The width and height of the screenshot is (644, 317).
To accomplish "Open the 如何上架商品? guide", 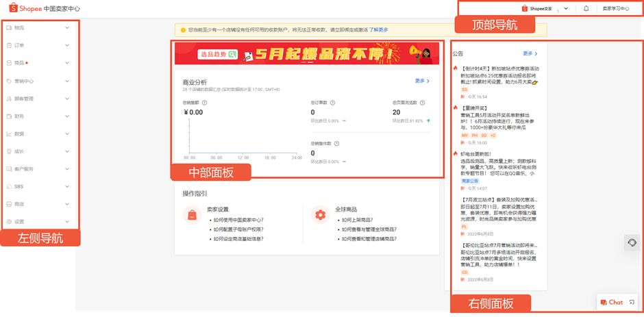I will pos(358,220).
